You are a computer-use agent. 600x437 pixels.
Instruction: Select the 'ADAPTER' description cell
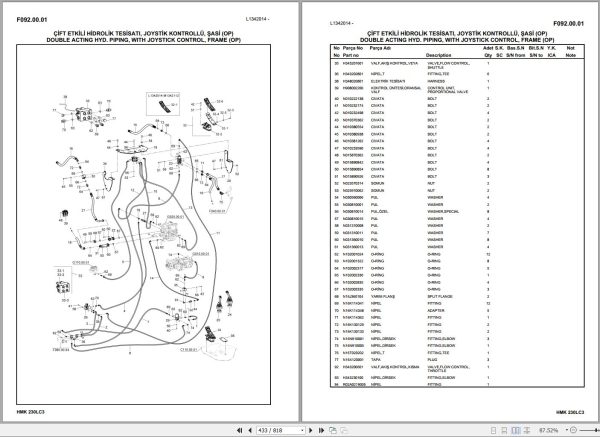pos(435,311)
